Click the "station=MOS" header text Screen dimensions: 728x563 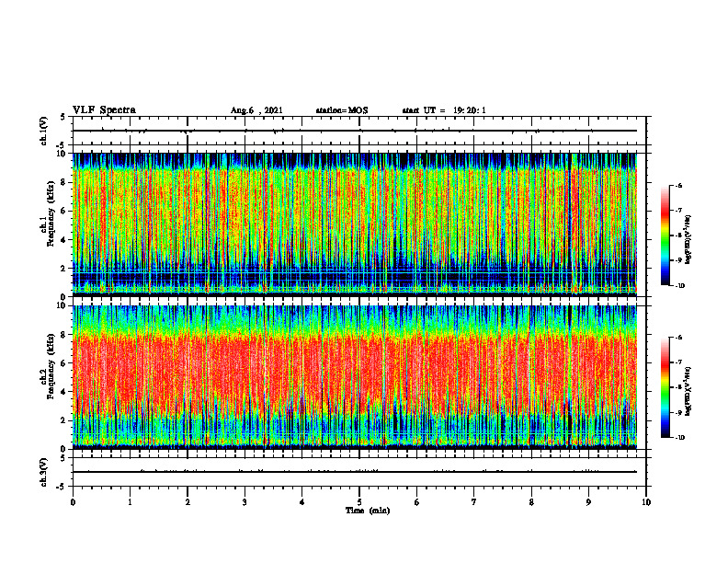(x=342, y=110)
